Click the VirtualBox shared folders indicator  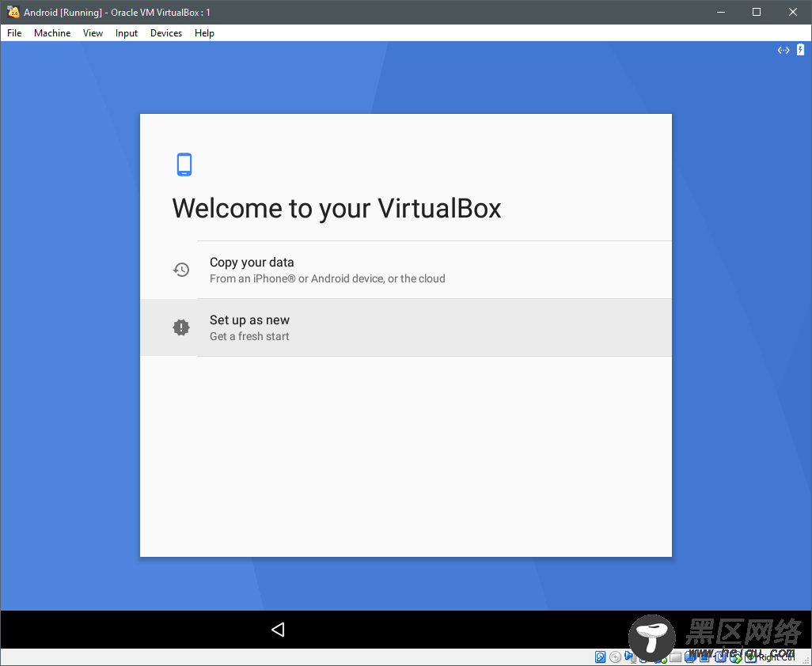click(675, 657)
